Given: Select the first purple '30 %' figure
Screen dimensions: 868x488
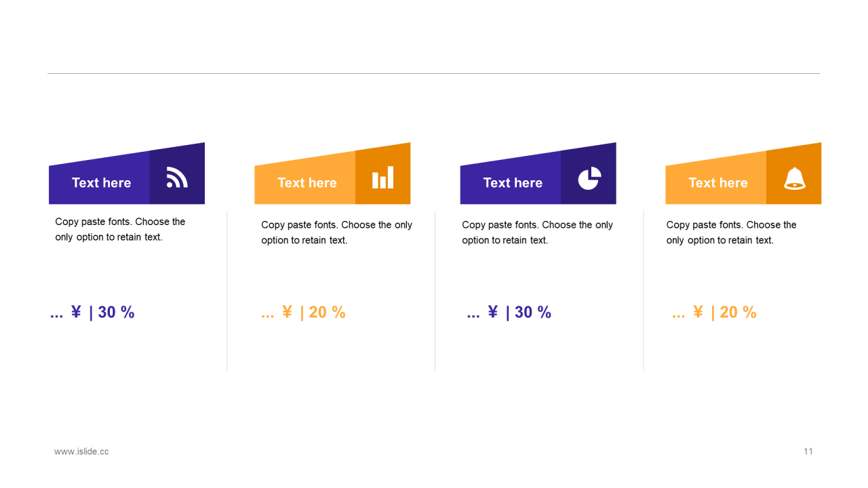Looking at the screenshot, I should tap(116, 312).
